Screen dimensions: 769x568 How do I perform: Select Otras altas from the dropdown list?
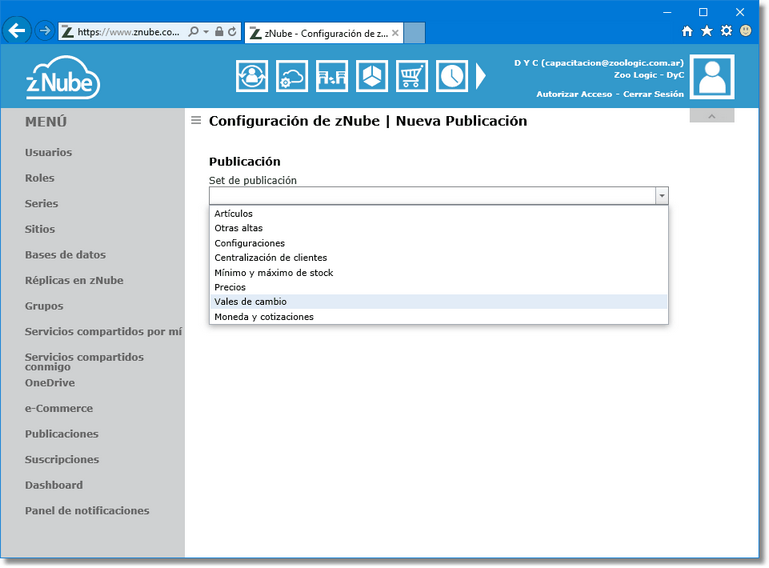coord(438,228)
